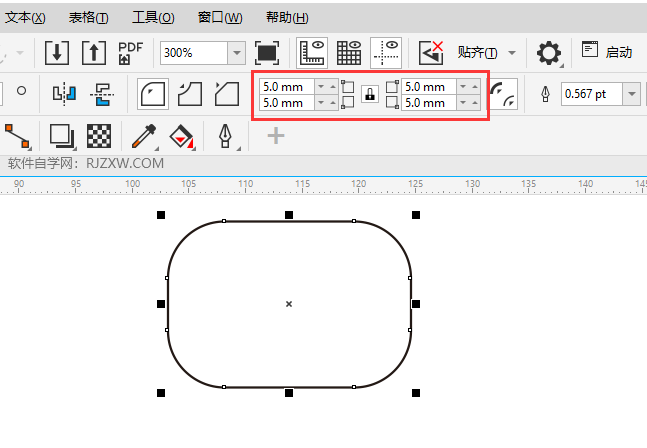Decrease the top-right corner radius with the down arrow
This screenshot has height=448, width=647.
tap(463, 87)
